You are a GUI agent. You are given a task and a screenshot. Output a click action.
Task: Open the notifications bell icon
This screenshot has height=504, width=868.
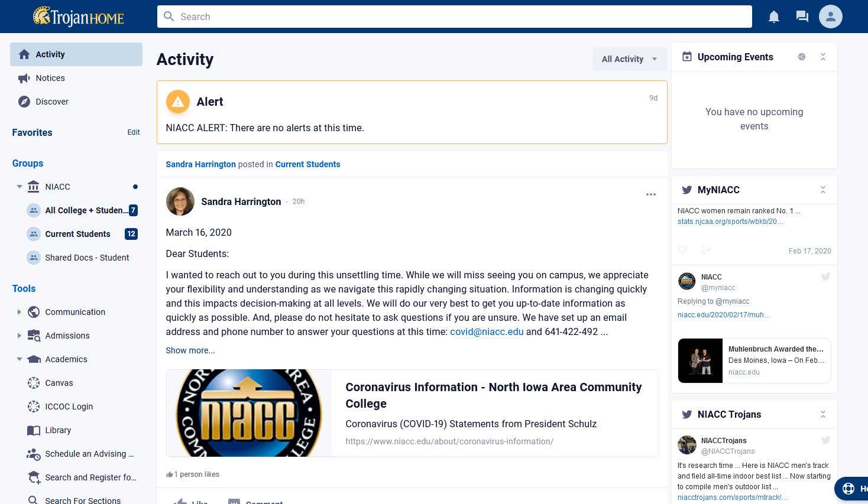click(773, 17)
